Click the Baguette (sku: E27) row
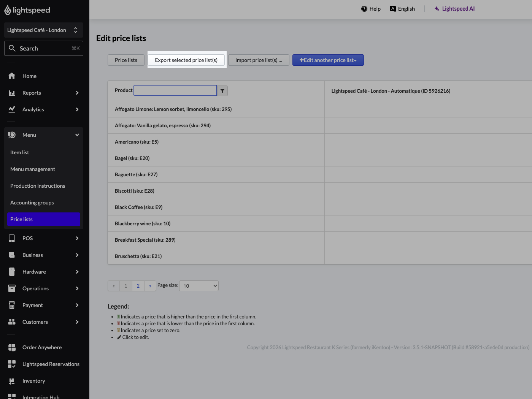532x399 pixels. click(320, 174)
